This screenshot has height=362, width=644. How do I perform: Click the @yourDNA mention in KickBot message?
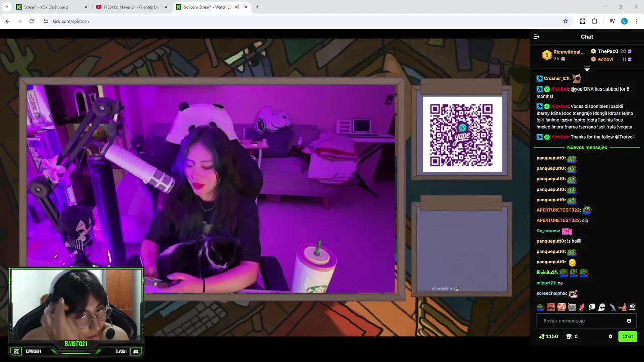pyautogui.click(x=582, y=89)
